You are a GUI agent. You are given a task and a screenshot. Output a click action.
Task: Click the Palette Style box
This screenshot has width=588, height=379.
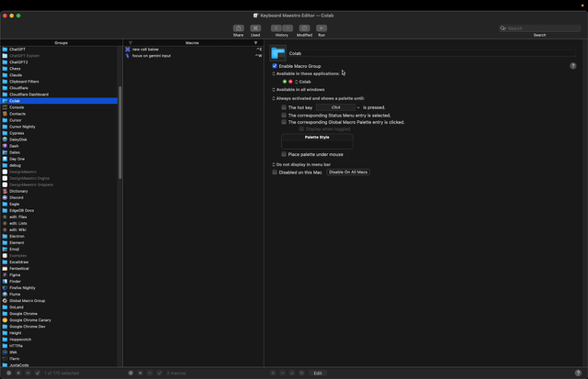pos(317,141)
